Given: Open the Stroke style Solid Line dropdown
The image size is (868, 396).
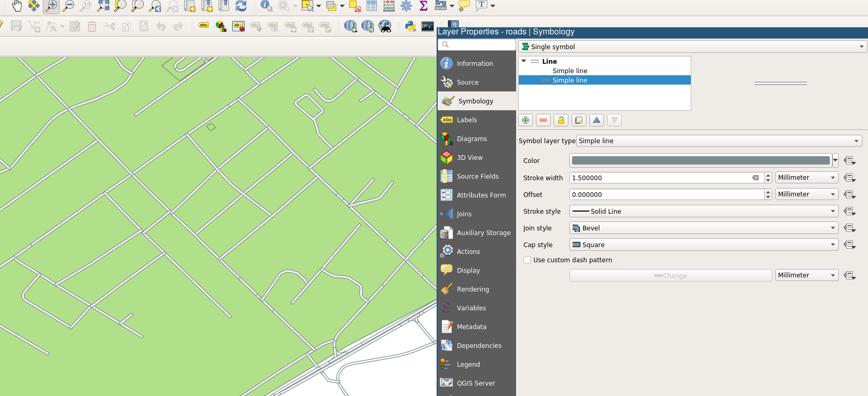Looking at the screenshot, I should [x=703, y=211].
